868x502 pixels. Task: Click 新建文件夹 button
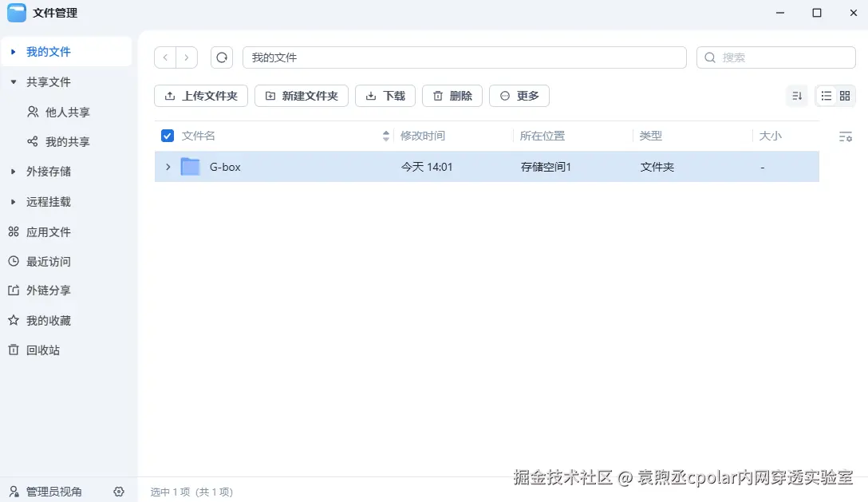(x=301, y=96)
